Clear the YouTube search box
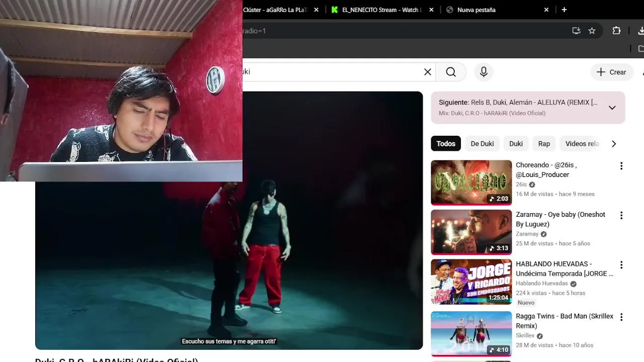The width and height of the screenshot is (644, 362). click(x=428, y=72)
